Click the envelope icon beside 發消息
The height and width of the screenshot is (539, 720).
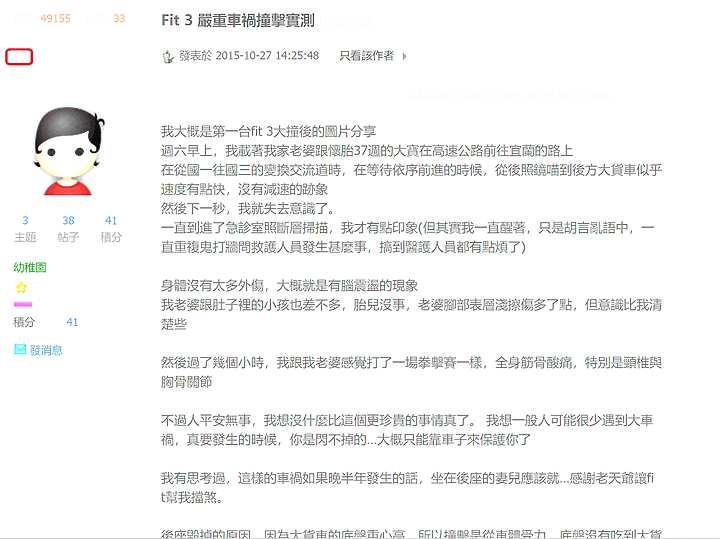coord(20,349)
